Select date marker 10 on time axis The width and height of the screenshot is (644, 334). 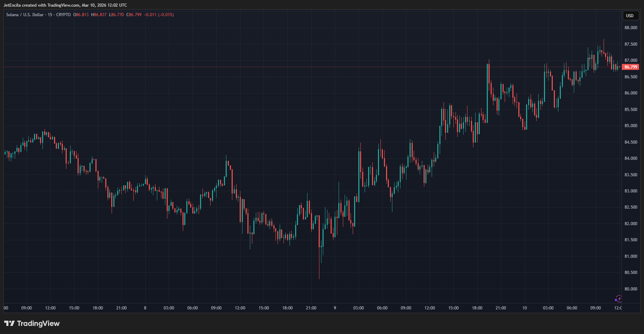tap(524, 308)
